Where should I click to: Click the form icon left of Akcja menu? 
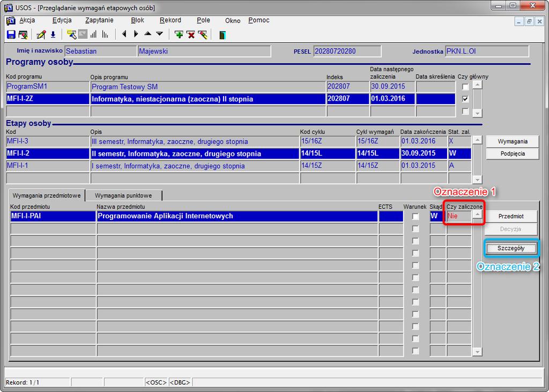(x=11, y=21)
